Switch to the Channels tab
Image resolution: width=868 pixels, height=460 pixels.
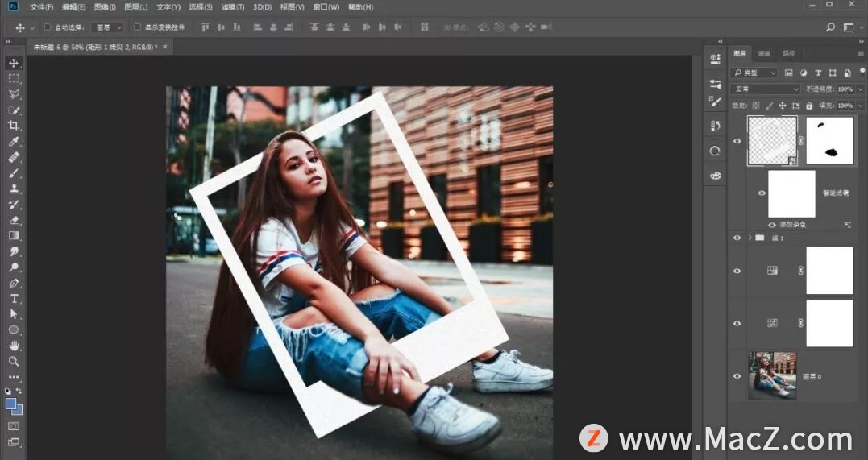[x=764, y=54]
